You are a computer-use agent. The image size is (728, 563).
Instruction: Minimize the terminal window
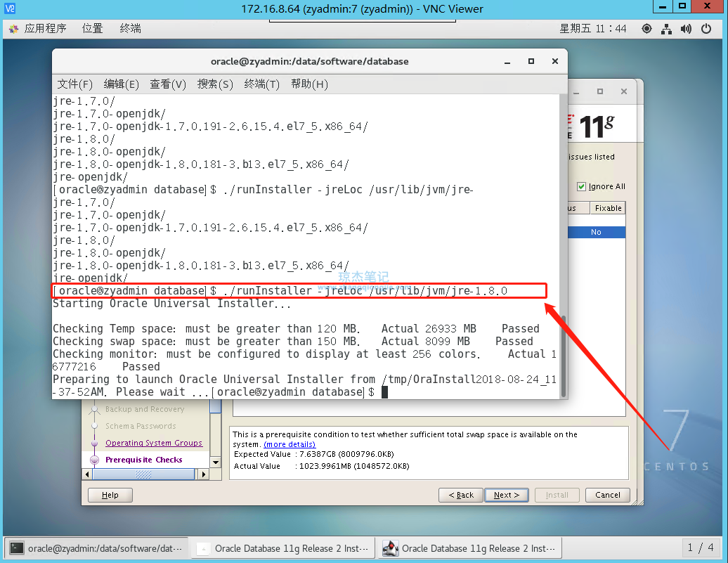(507, 62)
